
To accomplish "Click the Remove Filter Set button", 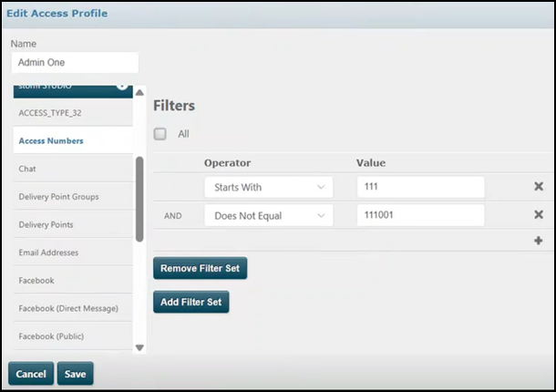I will tap(201, 269).
